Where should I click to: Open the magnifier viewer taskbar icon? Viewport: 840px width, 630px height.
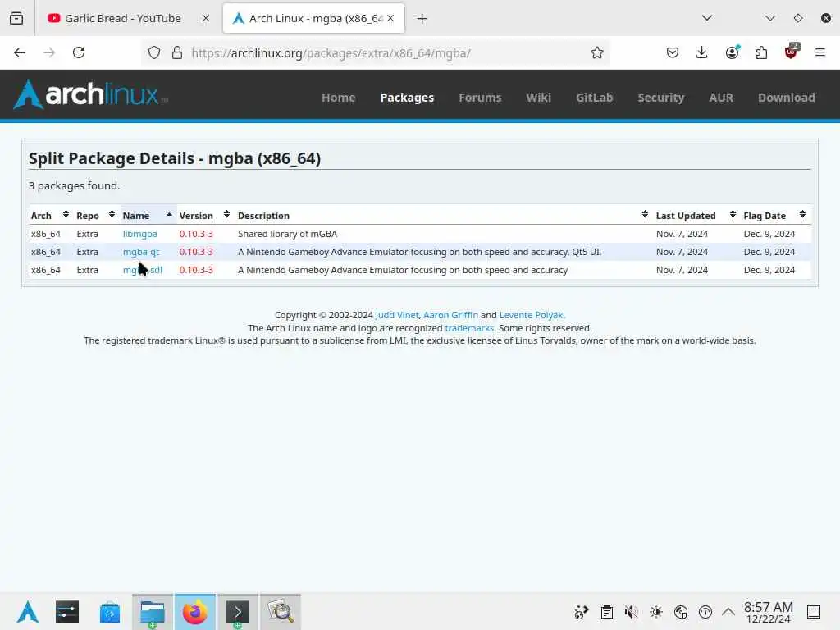[281, 612]
